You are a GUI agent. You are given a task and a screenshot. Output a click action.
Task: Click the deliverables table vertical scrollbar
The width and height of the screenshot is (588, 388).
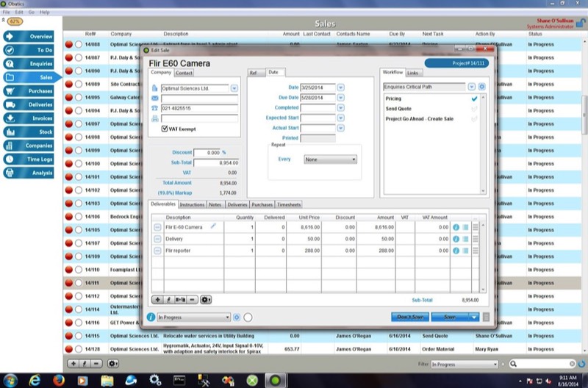pyautogui.click(x=484, y=257)
